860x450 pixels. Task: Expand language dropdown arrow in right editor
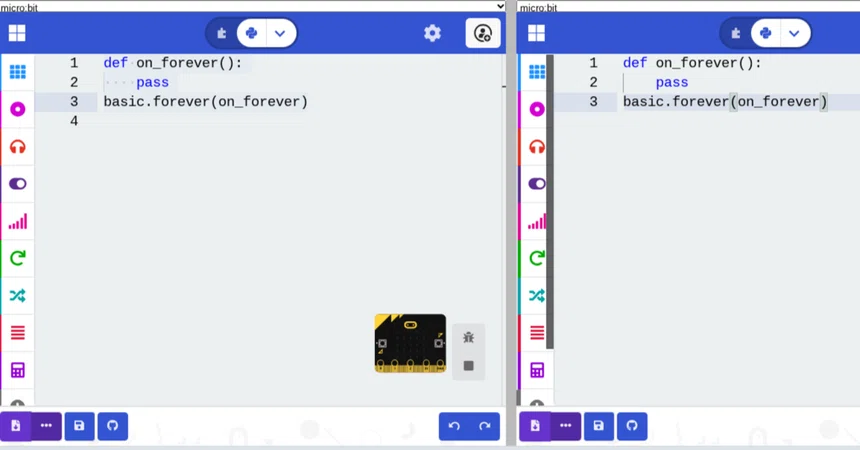coord(794,33)
